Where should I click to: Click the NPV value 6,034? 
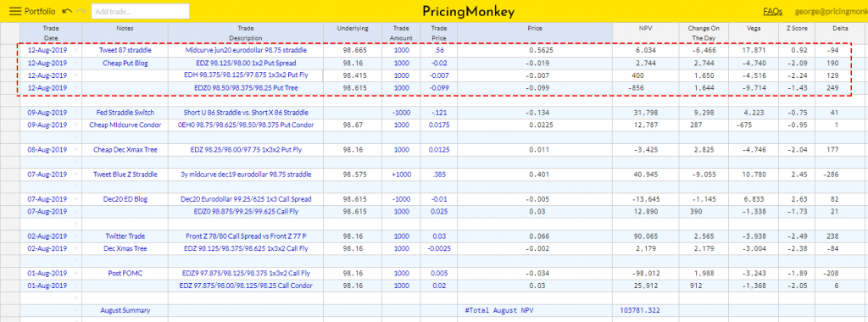coord(645,50)
